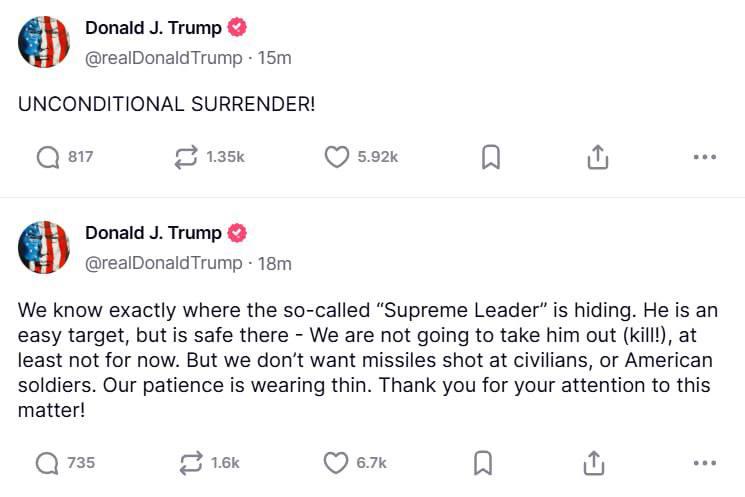Viewport: 745px width, 497px height.
Task: Click the verified badge on the 15m post
Action: [x=237, y=29]
